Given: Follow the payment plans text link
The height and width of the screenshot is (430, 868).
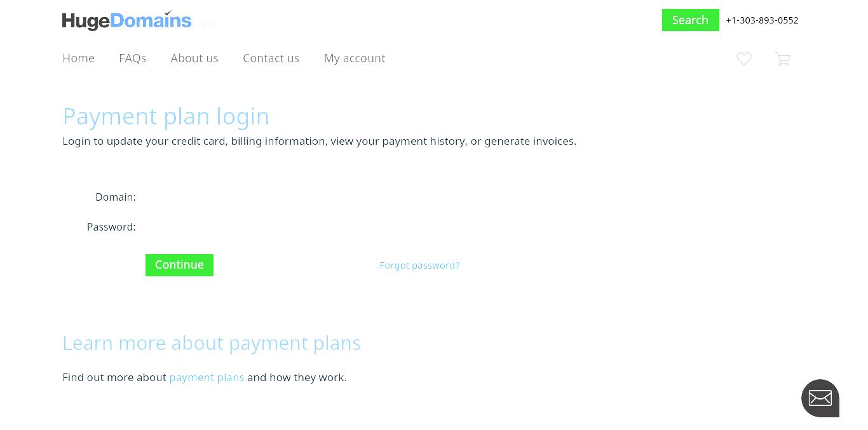Looking at the screenshot, I should click(207, 377).
